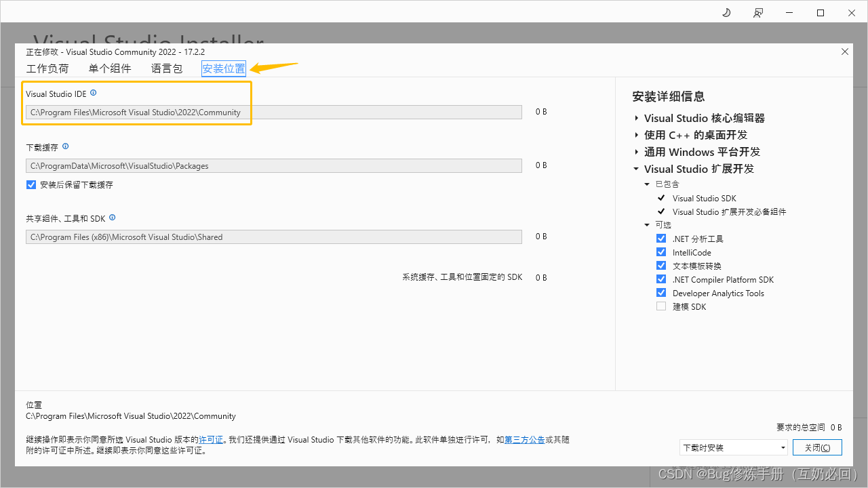Minimize the installer window
This screenshot has height=488, width=868.
tap(789, 13)
